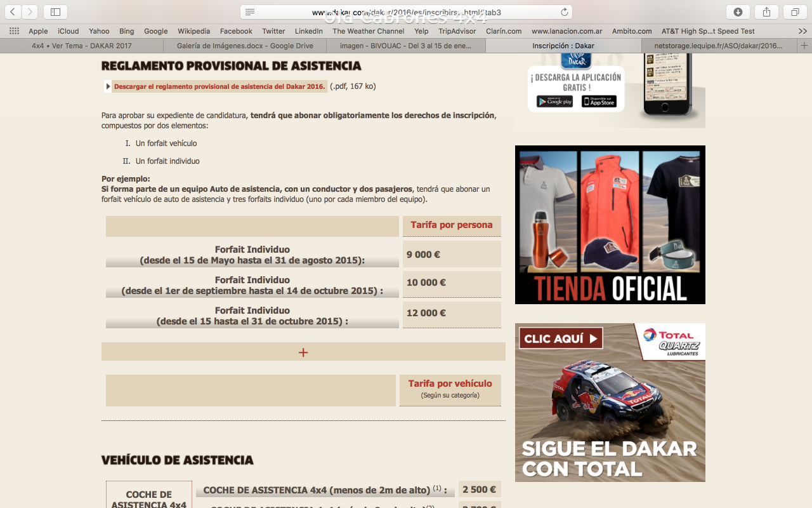
Task: Add a new tab with plus button
Action: click(x=804, y=46)
